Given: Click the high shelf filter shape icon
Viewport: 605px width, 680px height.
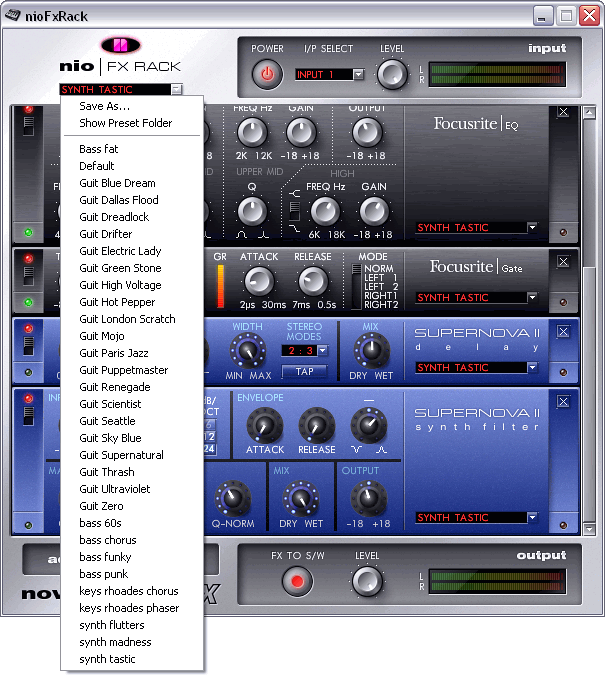Looking at the screenshot, I should point(294,193).
